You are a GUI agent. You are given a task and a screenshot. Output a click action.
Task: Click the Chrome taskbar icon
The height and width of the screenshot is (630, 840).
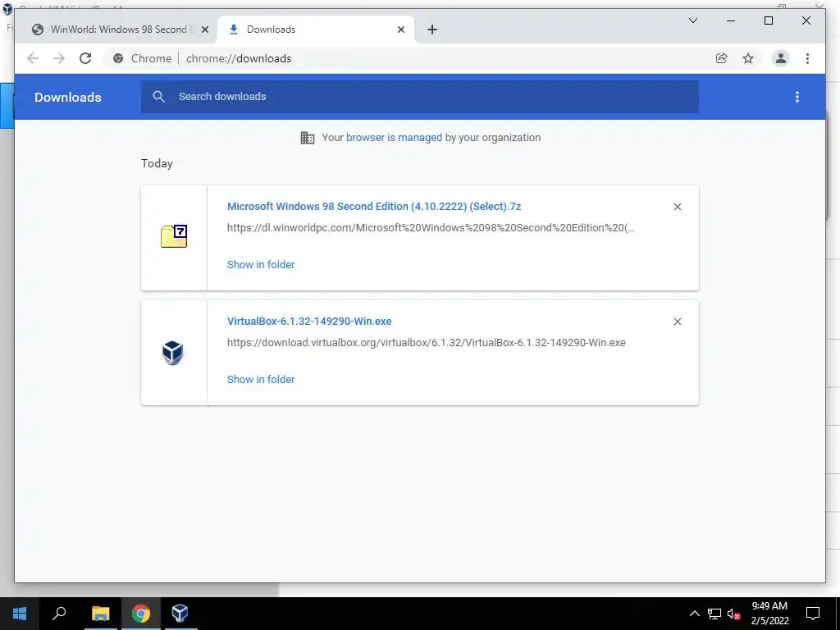click(141, 614)
